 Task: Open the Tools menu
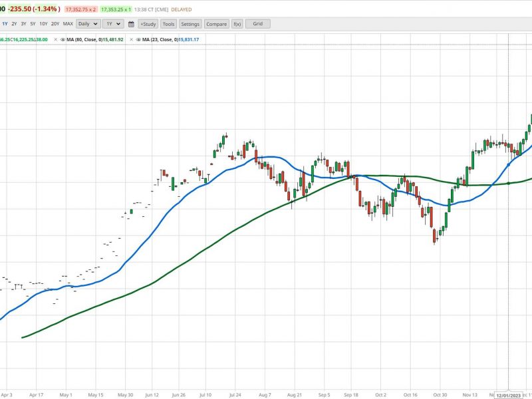pos(168,24)
